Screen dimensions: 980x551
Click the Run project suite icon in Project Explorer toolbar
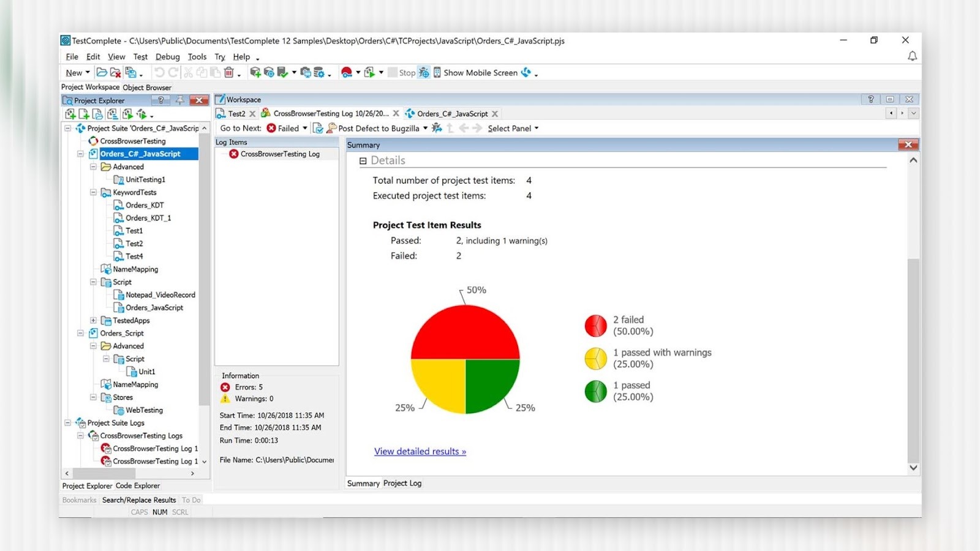coord(141,114)
